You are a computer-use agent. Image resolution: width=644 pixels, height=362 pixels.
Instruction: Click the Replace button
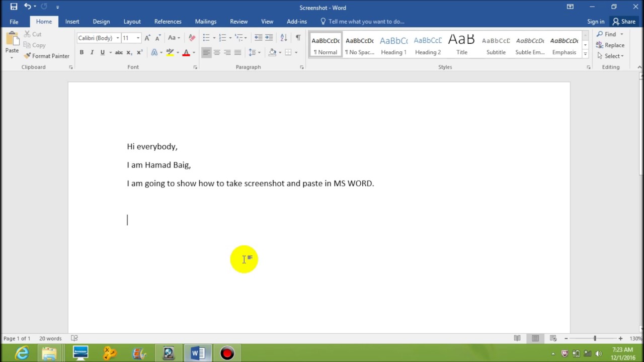tap(610, 45)
